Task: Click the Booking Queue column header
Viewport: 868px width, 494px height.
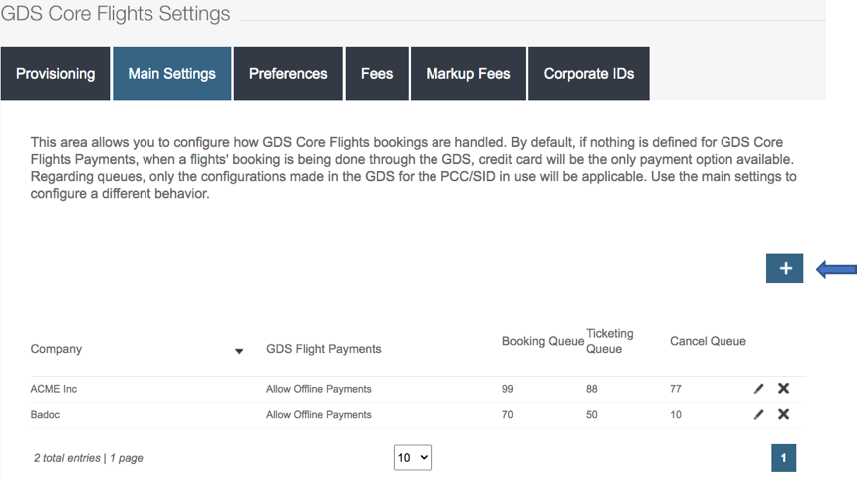Action: click(543, 341)
